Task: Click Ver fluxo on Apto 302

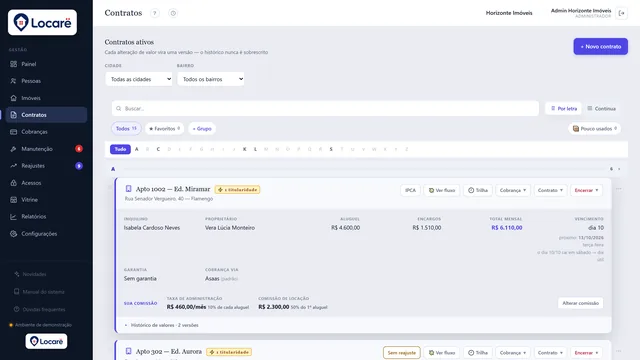Action: coord(442,353)
